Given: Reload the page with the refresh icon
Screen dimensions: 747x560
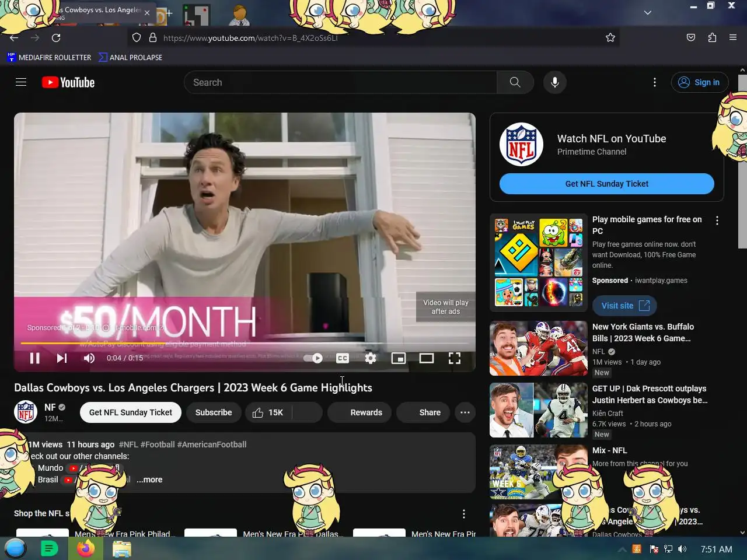Looking at the screenshot, I should coord(56,37).
